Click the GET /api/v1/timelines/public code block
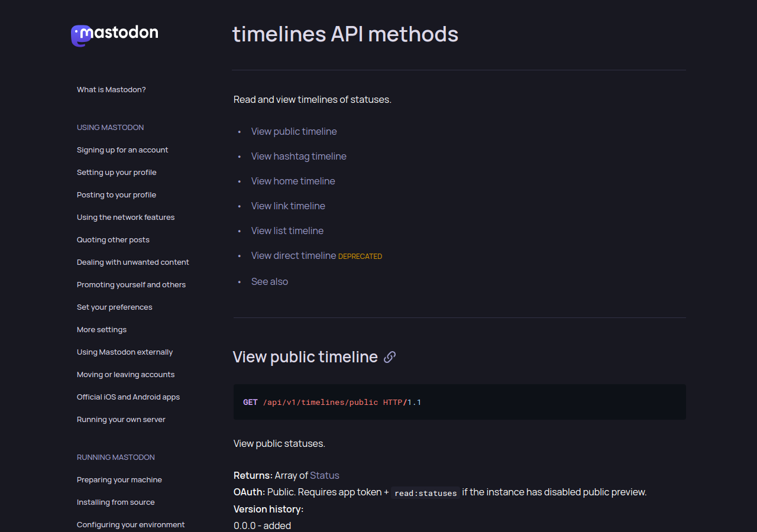Viewport: 757px width, 532px height. 460,402
